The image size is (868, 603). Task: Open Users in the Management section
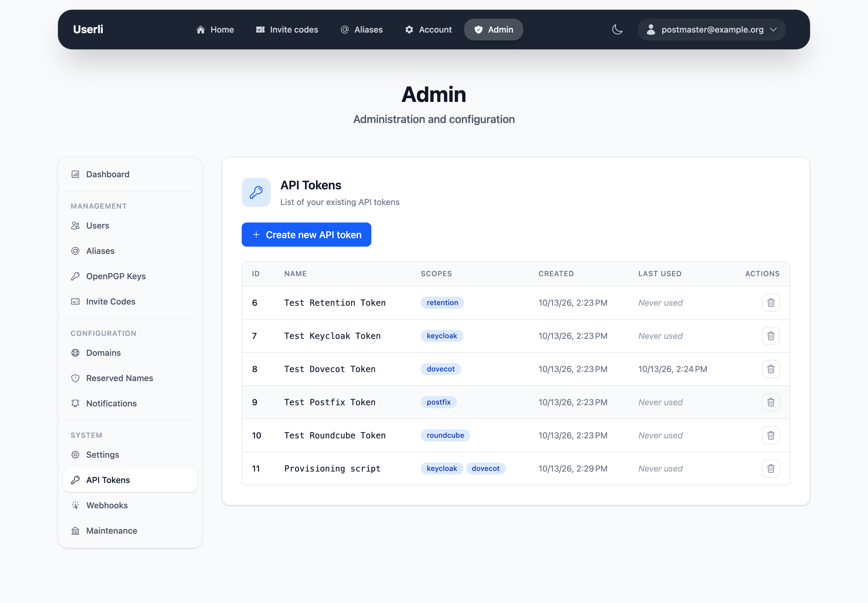pos(130,226)
